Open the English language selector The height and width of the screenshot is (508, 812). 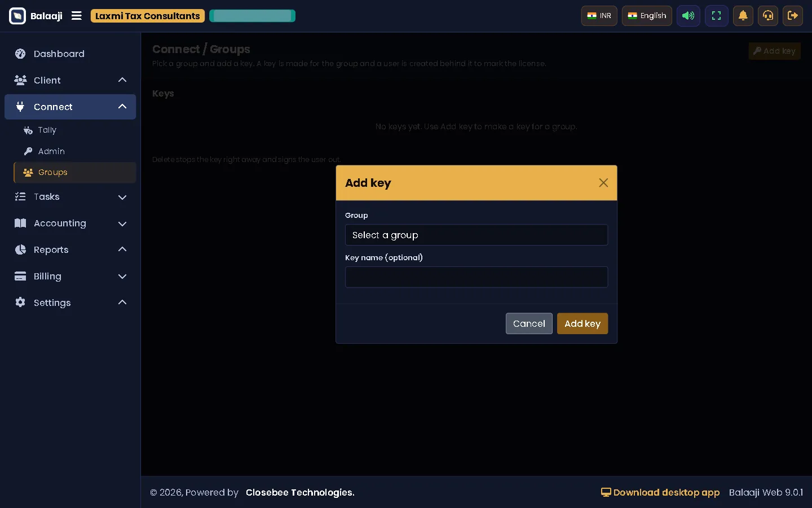(x=647, y=16)
